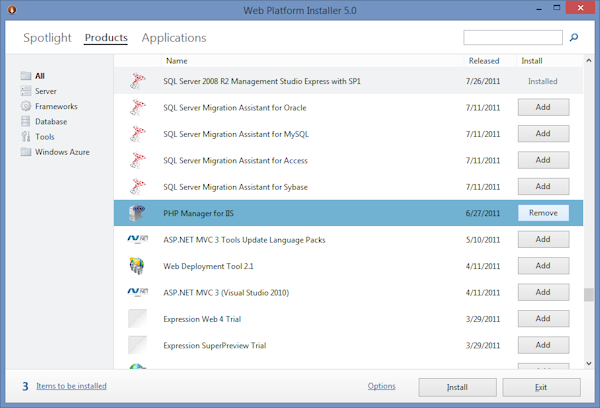
Task: Click the icon of Migration Assistant for Access
Action: point(138,160)
